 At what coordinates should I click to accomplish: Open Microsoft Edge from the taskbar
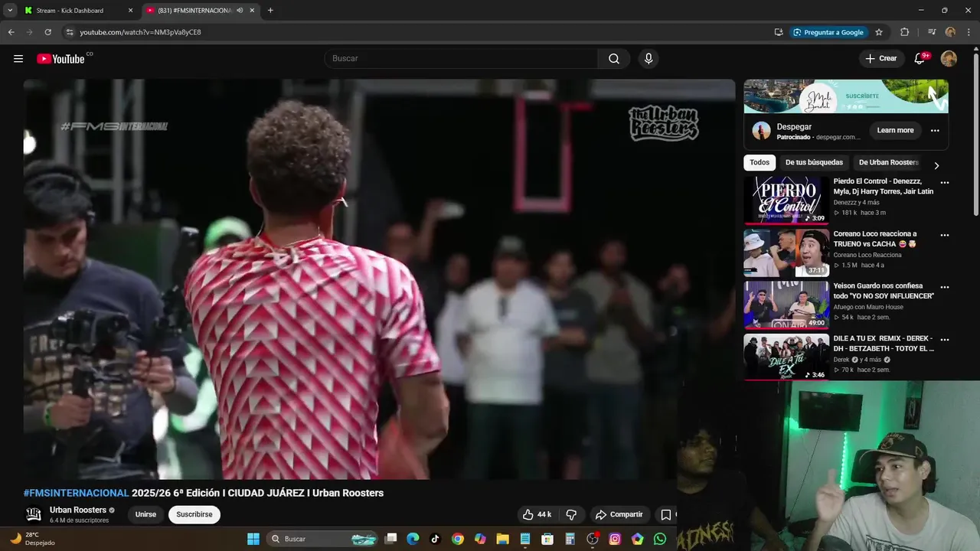tap(413, 539)
